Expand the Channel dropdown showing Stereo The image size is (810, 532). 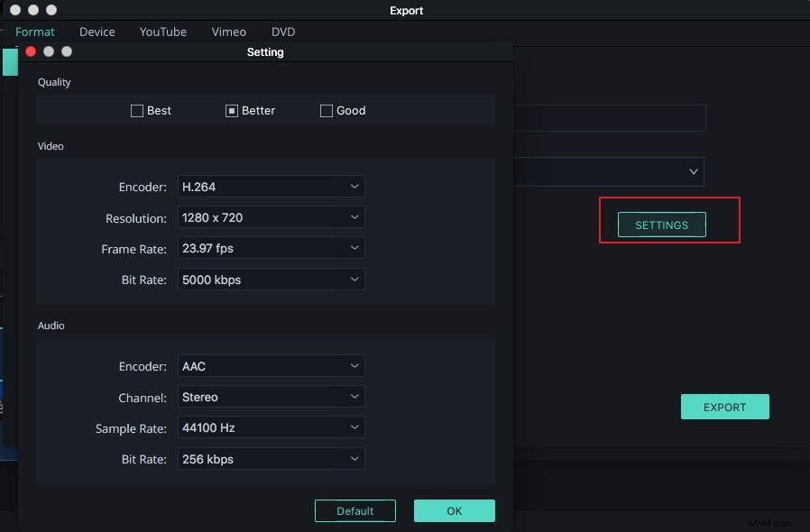point(271,397)
